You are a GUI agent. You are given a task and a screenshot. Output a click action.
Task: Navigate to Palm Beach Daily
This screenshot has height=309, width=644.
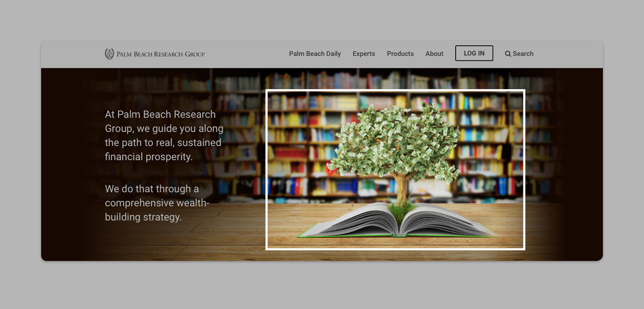click(x=315, y=54)
